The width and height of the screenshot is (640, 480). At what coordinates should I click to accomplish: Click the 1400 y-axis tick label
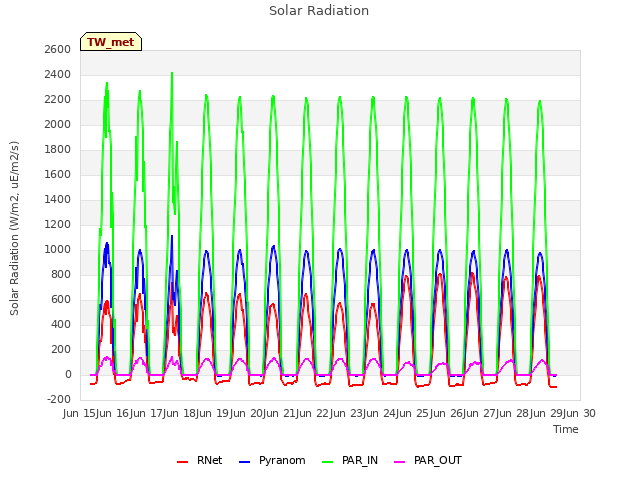pos(58,199)
